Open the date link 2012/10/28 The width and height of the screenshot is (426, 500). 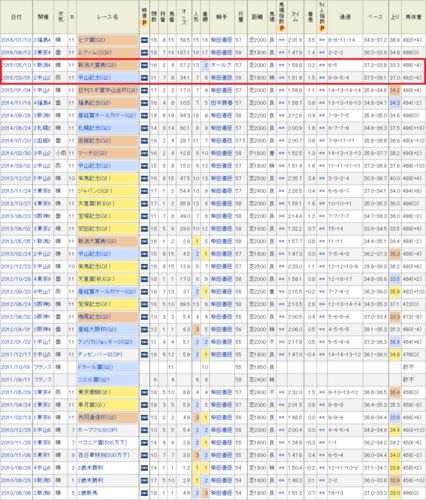[x=16, y=279]
